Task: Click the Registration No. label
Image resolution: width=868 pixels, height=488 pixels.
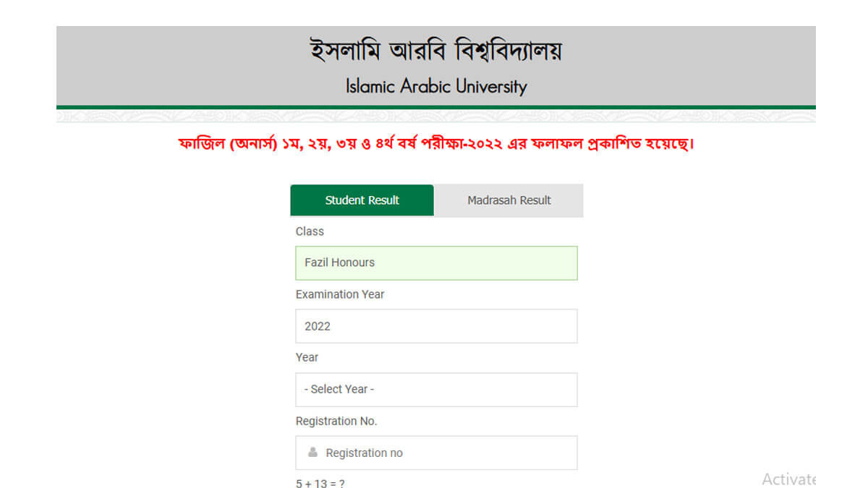Action: point(336,421)
